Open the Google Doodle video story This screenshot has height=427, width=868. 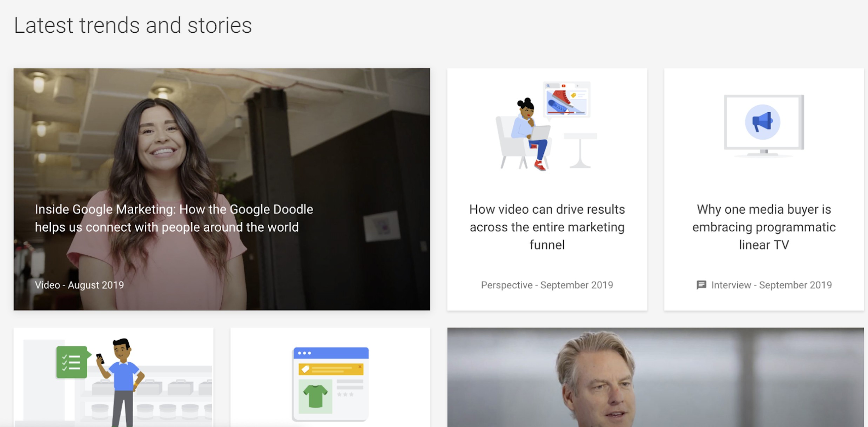pyautogui.click(x=174, y=218)
